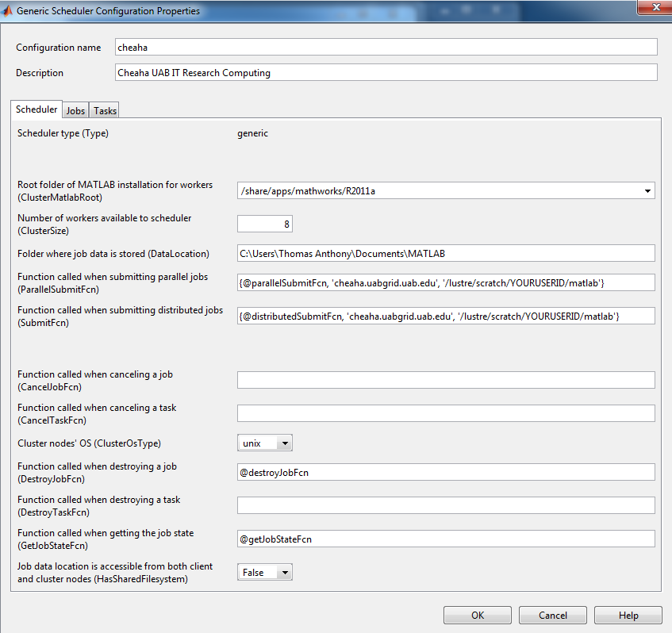Expand the ClusterMatlabRoot folder dropdown
Image resolution: width=672 pixels, height=633 pixels.
click(x=648, y=190)
